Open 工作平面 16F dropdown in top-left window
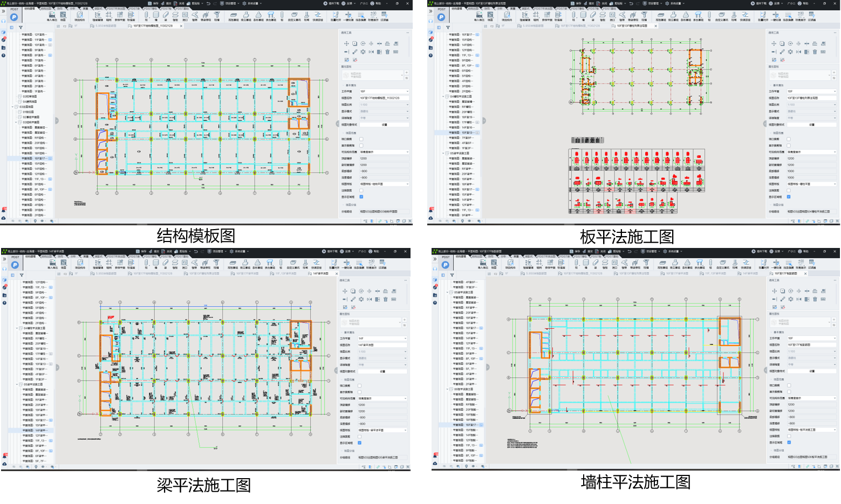The width and height of the screenshot is (841, 504). (x=384, y=92)
